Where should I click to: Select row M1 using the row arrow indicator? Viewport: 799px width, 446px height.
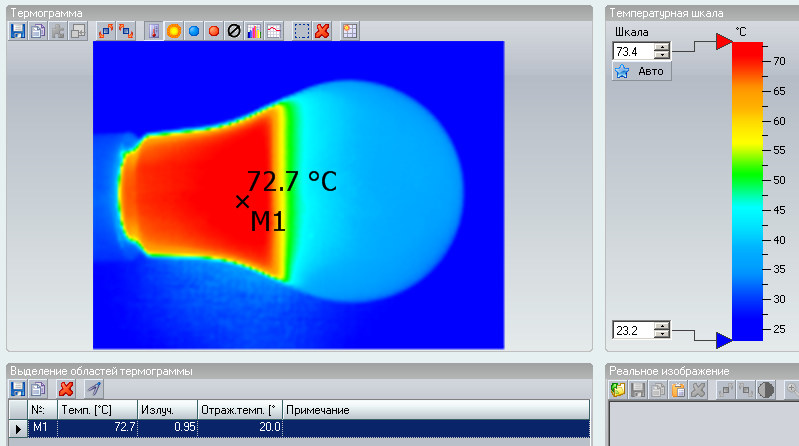pyautogui.click(x=18, y=429)
